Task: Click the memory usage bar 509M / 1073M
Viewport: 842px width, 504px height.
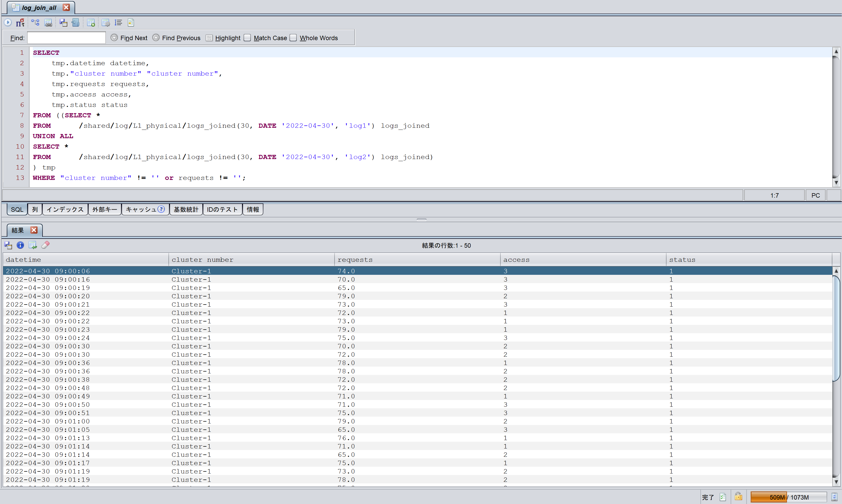Action: click(789, 497)
